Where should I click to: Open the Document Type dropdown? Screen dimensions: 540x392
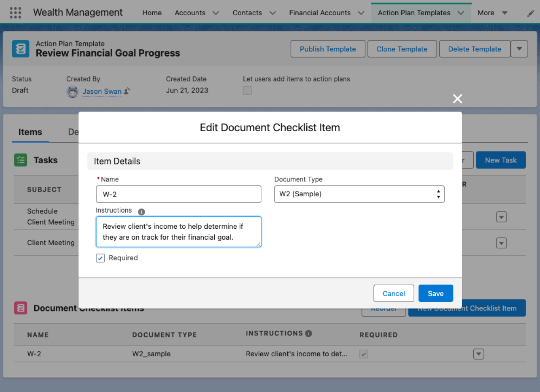359,194
